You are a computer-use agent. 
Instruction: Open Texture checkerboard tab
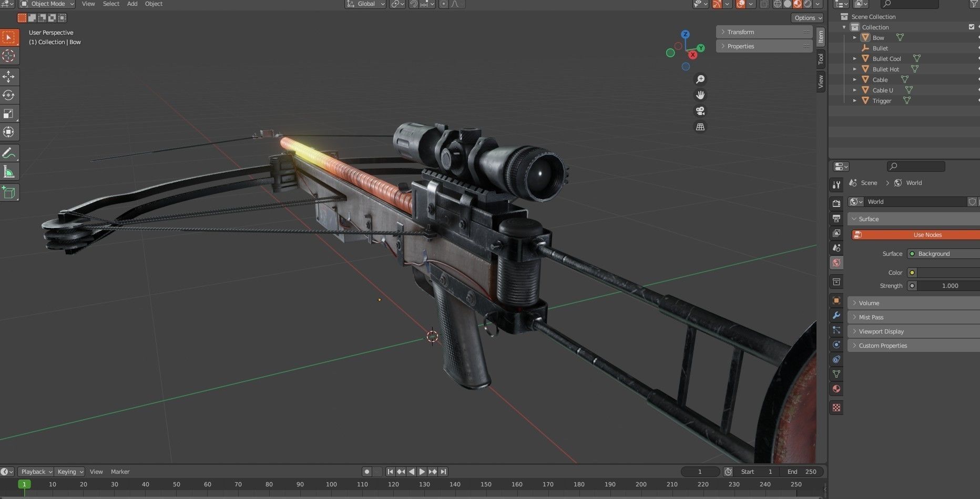[836, 408]
